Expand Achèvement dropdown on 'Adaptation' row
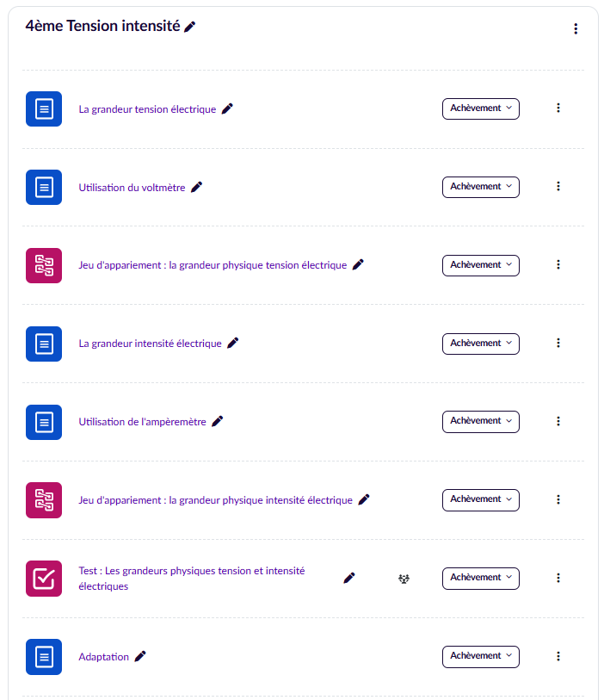The height and width of the screenshot is (700, 604). click(x=480, y=656)
